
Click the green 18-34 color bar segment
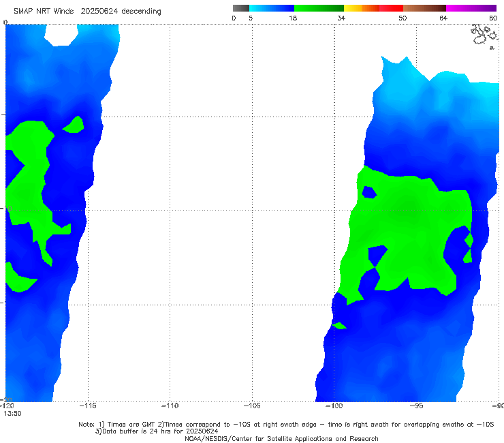coord(319,8)
